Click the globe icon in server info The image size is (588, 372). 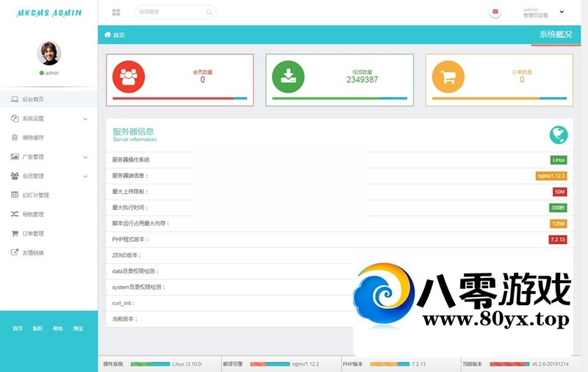click(559, 135)
